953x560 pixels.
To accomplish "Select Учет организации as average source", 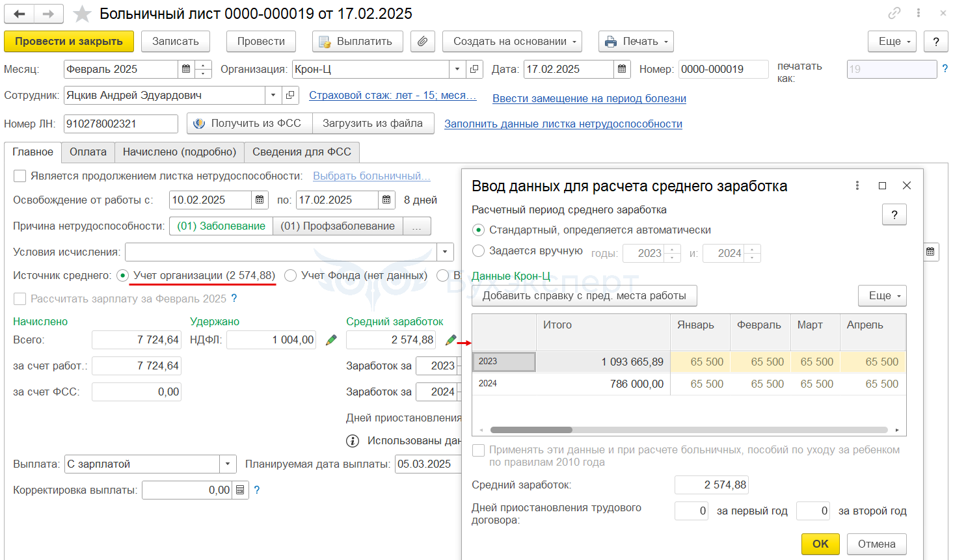I will pyautogui.click(x=122, y=276).
